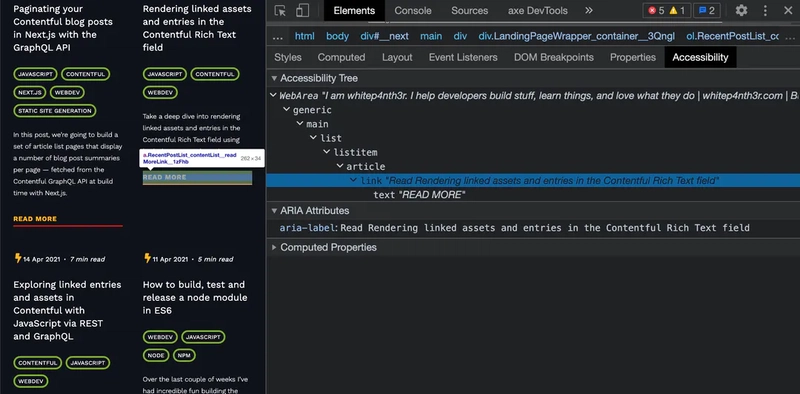The image size is (800, 394).
Task: Activate the inspect element picker icon
Action: (x=280, y=11)
